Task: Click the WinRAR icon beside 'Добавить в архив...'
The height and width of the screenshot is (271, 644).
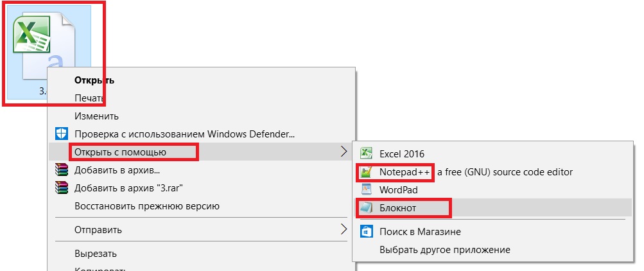Action: [62, 170]
